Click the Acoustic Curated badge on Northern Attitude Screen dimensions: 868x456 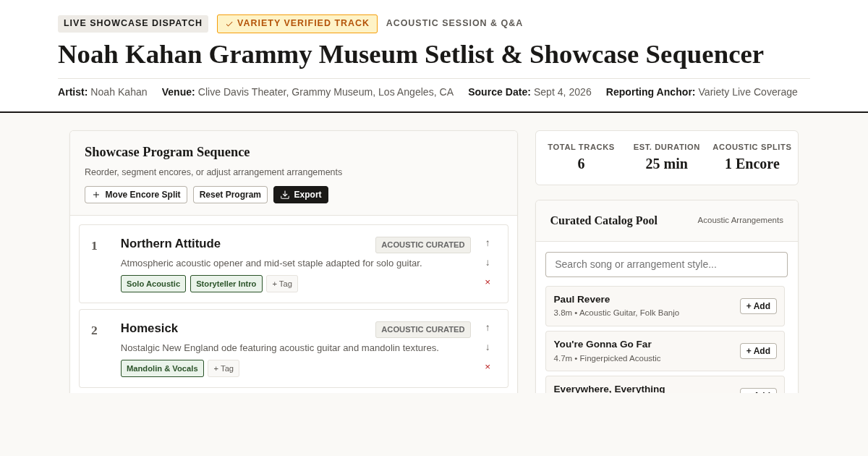[423, 245]
